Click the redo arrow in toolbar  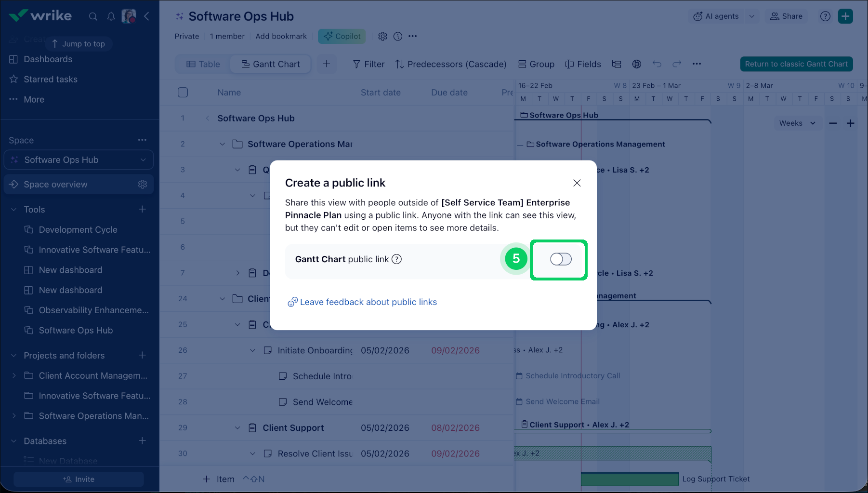coord(677,64)
